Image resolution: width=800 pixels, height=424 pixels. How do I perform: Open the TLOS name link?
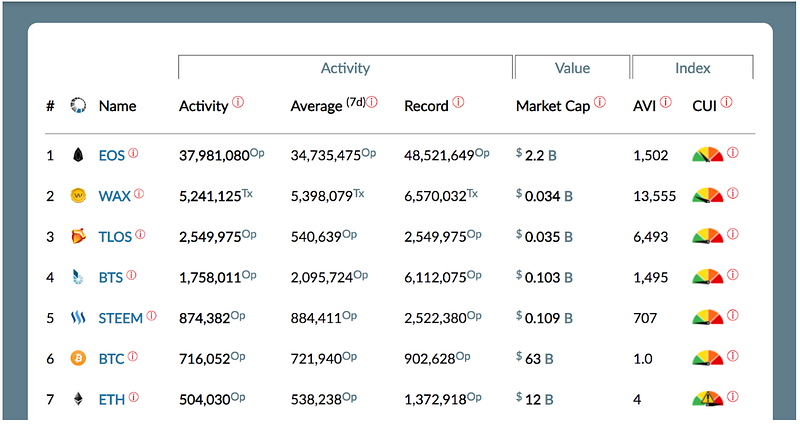click(x=115, y=237)
